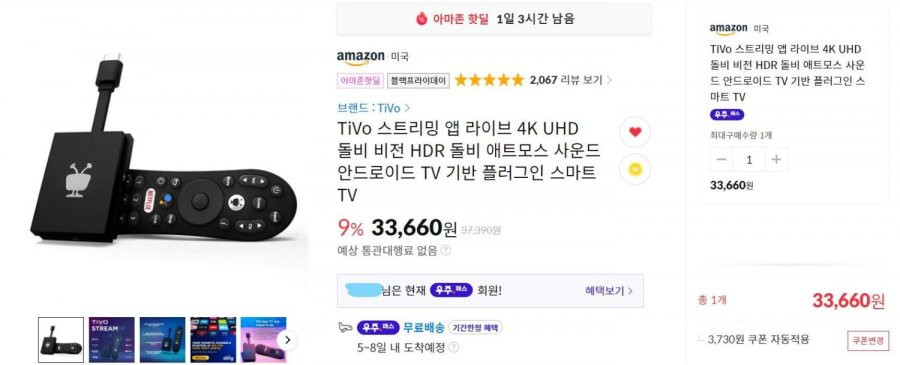Screen dimensions: 900x365
Task: Select the 아마존핫딜 tag
Action: 360,81
